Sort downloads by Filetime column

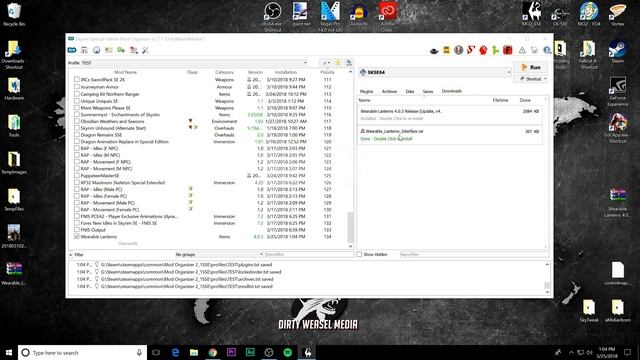pos(500,100)
